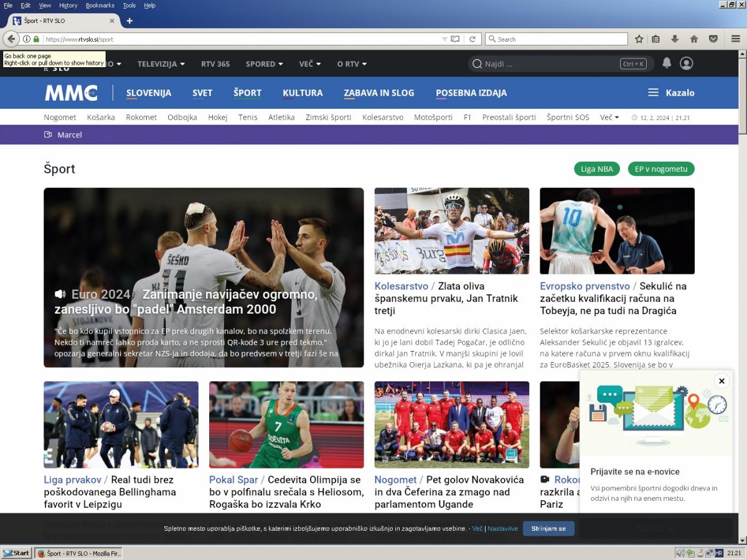Viewport: 747px width, 560px height.
Task: Click the MMC logo
Action: pos(71,93)
